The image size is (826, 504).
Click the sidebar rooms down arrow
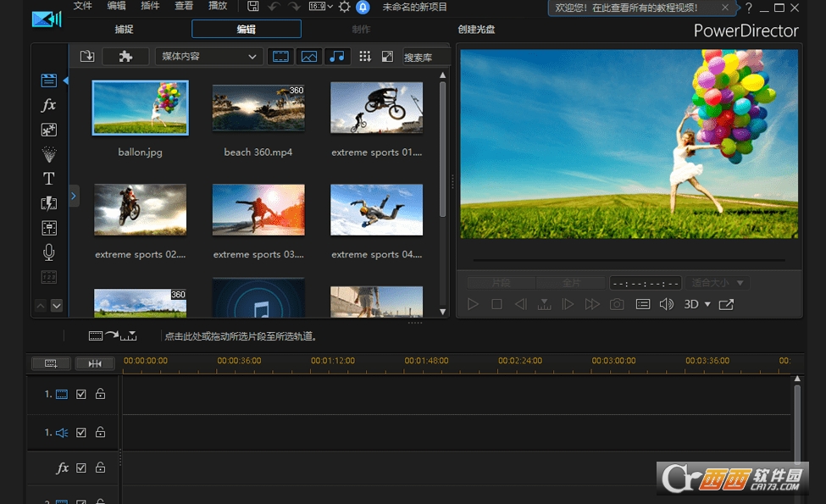click(57, 306)
